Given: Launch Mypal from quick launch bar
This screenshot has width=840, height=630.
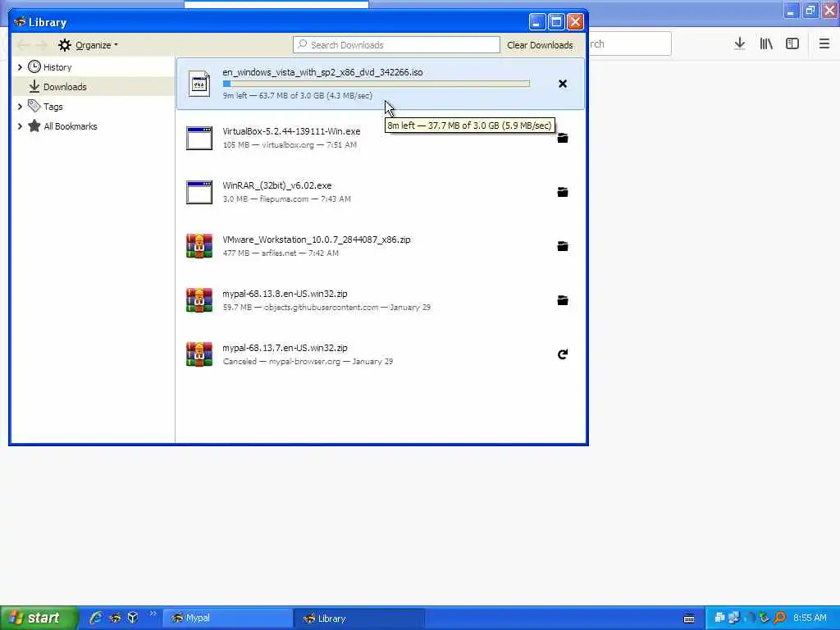Looking at the screenshot, I should tap(115, 618).
